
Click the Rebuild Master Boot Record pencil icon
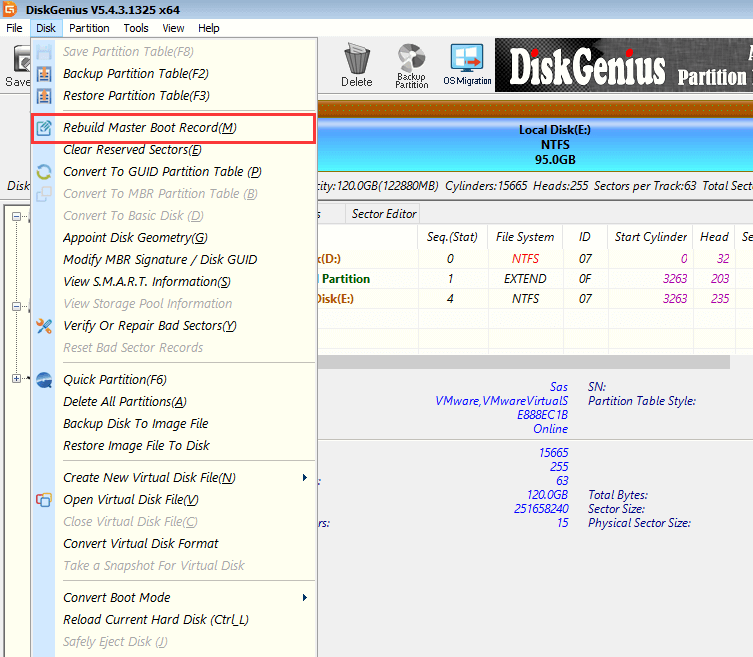[x=44, y=128]
